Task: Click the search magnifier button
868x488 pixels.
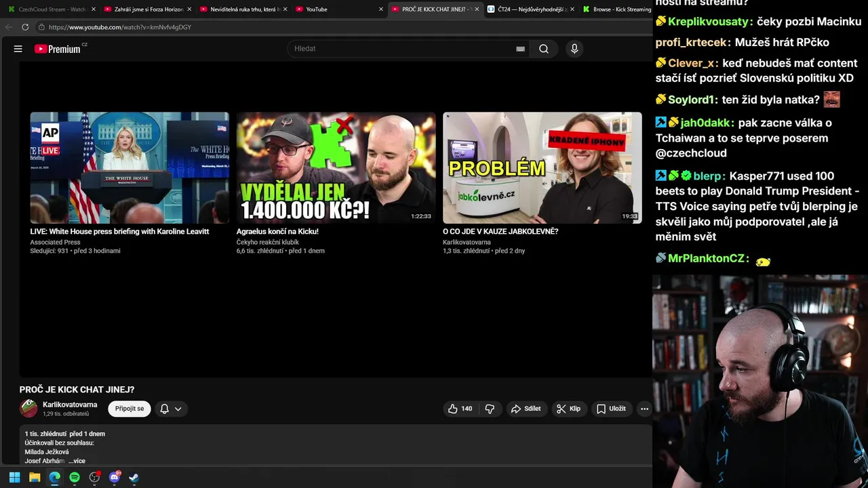Action: [x=544, y=49]
